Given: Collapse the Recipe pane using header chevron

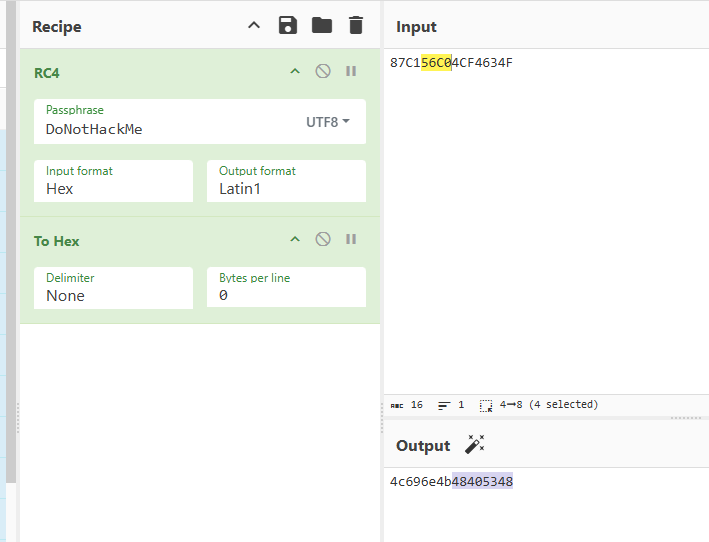Looking at the screenshot, I should [x=254, y=26].
